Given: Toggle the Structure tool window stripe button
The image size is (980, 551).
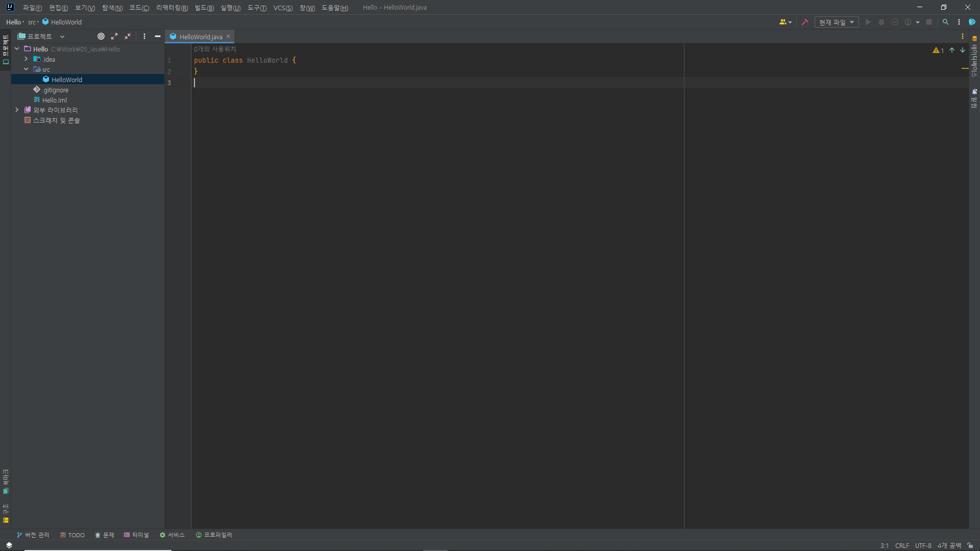Looking at the screenshot, I should click(6, 513).
